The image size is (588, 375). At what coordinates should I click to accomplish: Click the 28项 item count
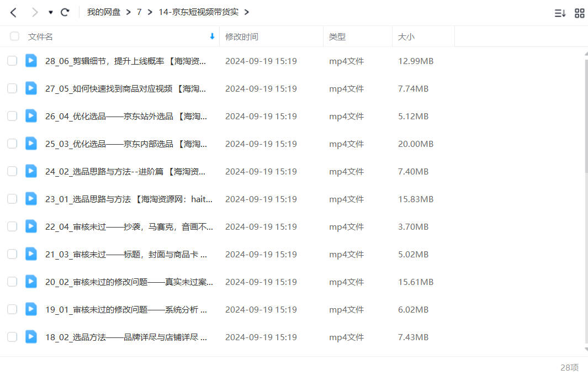(569, 367)
